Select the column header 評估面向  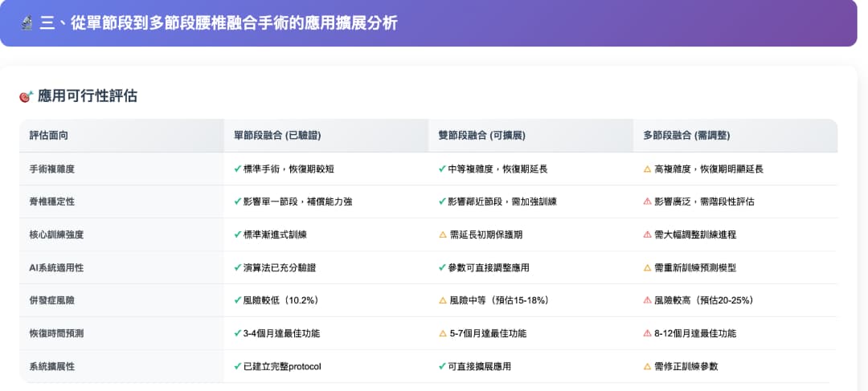tap(49, 136)
